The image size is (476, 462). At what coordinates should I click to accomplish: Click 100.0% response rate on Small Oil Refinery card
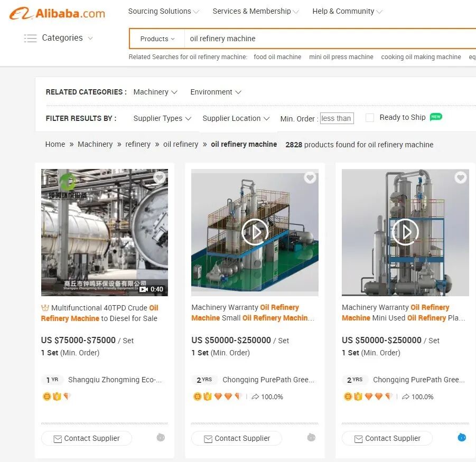(267, 397)
